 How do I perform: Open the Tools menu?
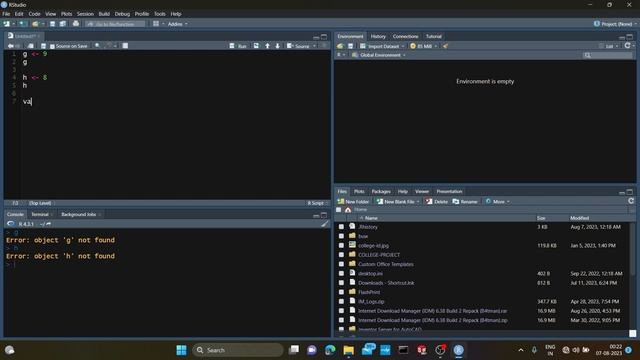tap(160, 14)
